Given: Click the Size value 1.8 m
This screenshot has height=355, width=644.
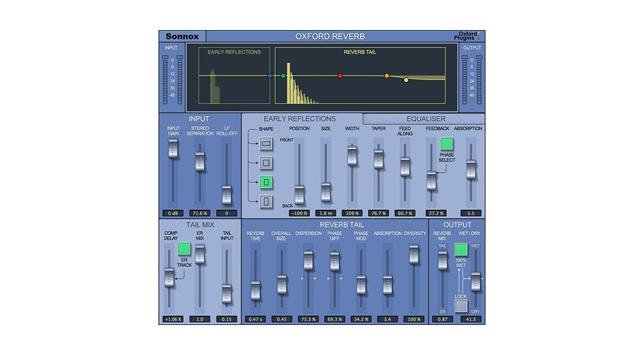Looking at the screenshot, I should coord(326,213).
